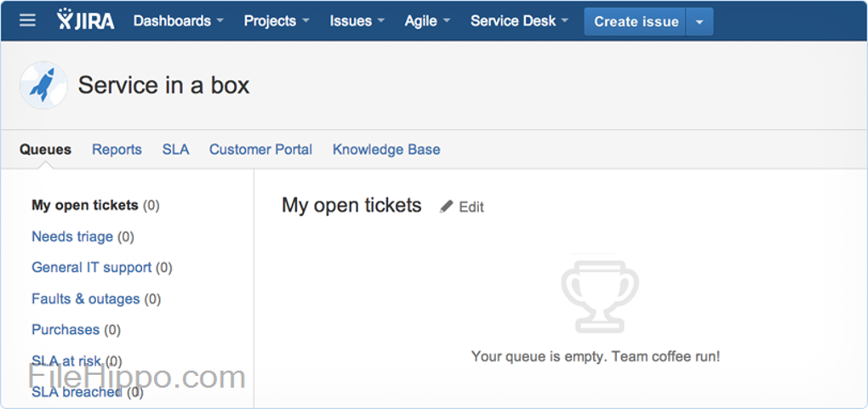The width and height of the screenshot is (868, 409).
Task: Expand the arrow beside Create issue
Action: pos(700,22)
